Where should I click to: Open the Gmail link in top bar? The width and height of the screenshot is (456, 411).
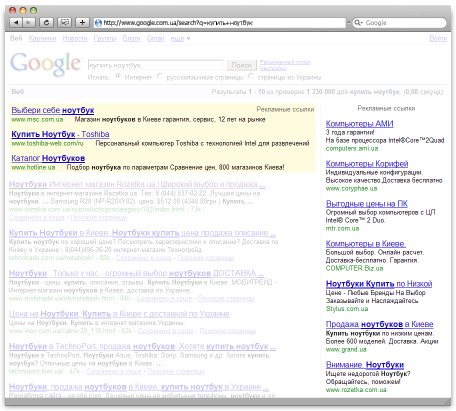155,38
